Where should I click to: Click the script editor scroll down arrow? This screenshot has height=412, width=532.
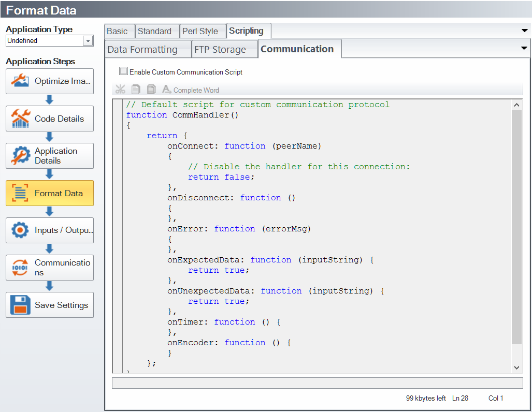point(516,367)
